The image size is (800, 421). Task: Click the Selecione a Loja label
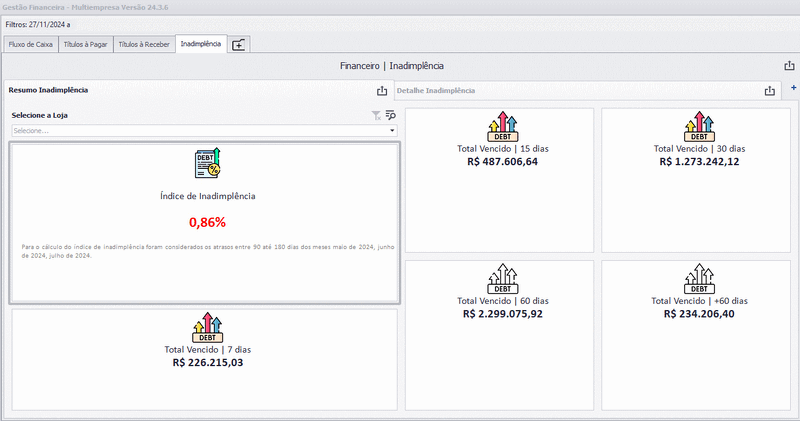click(x=39, y=115)
